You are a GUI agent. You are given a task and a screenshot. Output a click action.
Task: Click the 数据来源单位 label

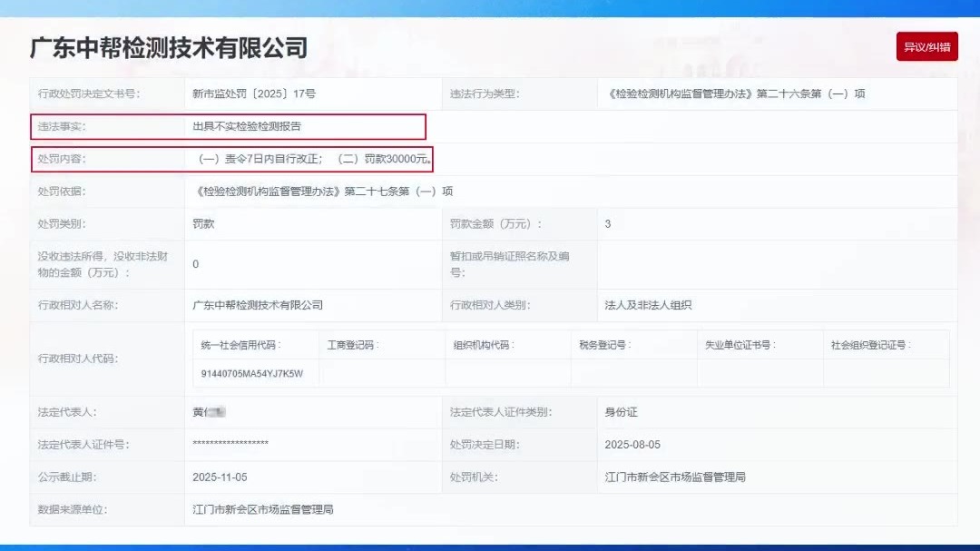click(73, 510)
